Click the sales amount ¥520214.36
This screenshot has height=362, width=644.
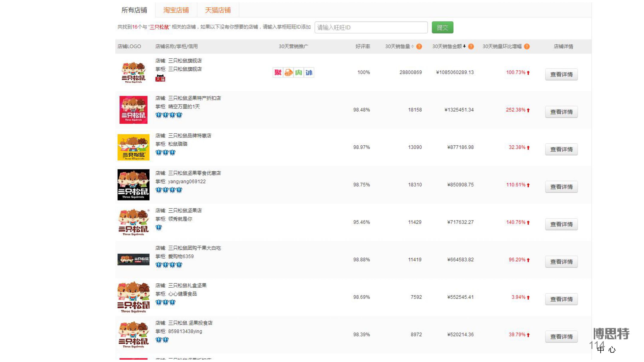[x=460, y=335]
